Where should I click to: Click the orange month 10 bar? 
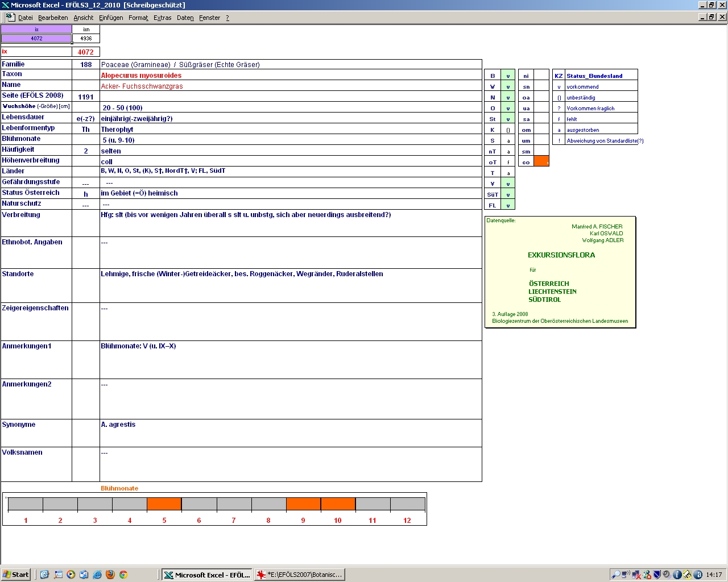pyautogui.click(x=338, y=504)
